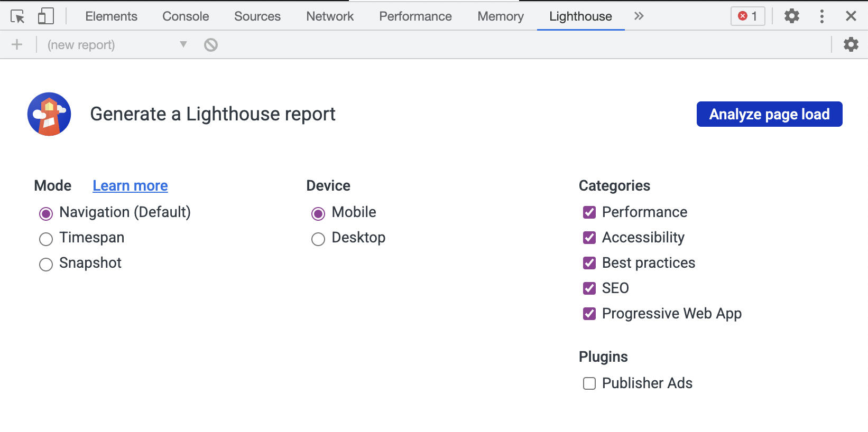Select the Desktop device option
The width and height of the screenshot is (868, 432).
318,239
